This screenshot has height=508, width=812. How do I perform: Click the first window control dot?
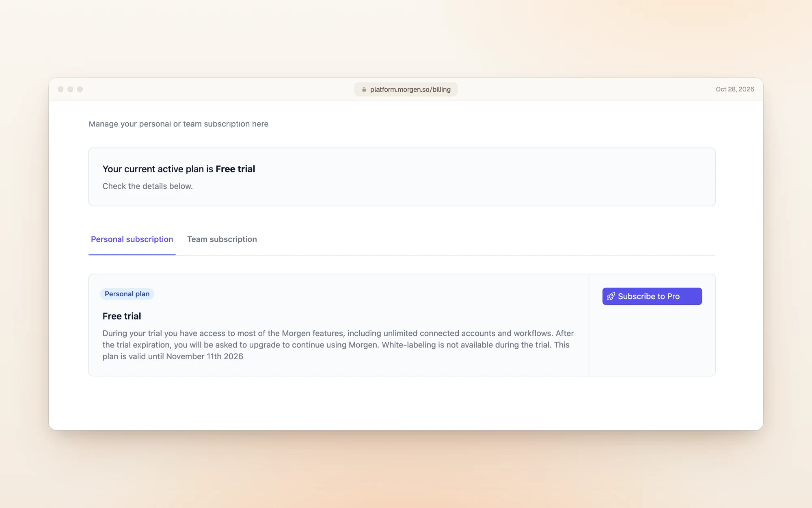coord(60,89)
